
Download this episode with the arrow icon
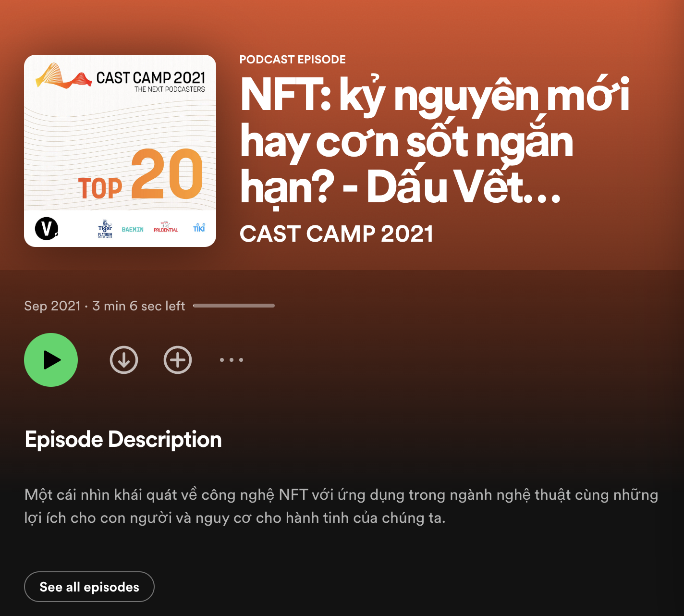click(x=124, y=360)
